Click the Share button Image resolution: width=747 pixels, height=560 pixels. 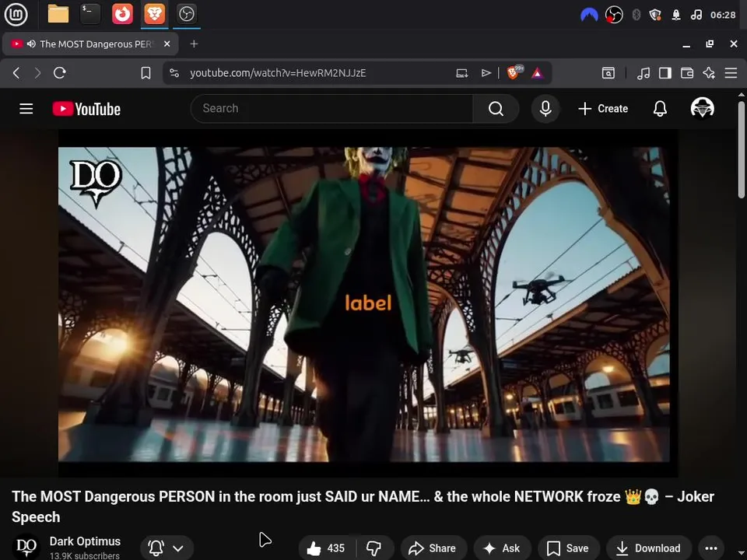pyautogui.click(x=433, y=548)
